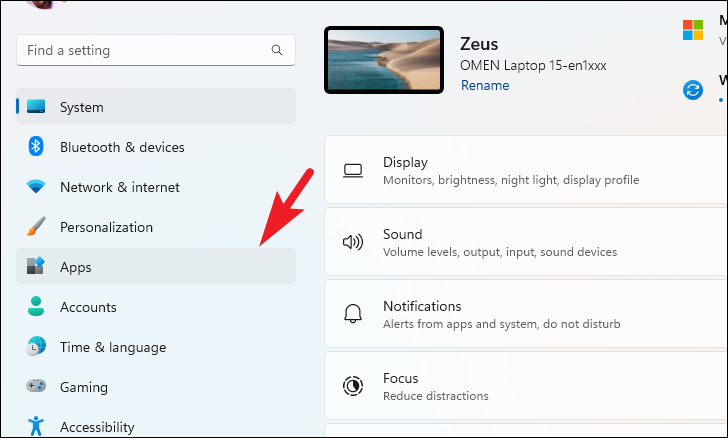Viewport: 728px width, 438px height.
Task: Click the search magnifier icon
Action: tap(277, 50)
